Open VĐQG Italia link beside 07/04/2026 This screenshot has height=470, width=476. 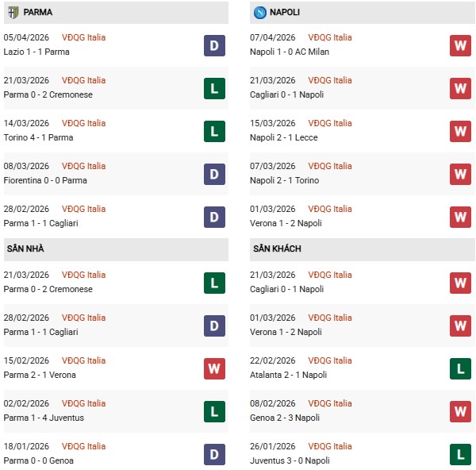pyautogui.click(x=331, y=38)
